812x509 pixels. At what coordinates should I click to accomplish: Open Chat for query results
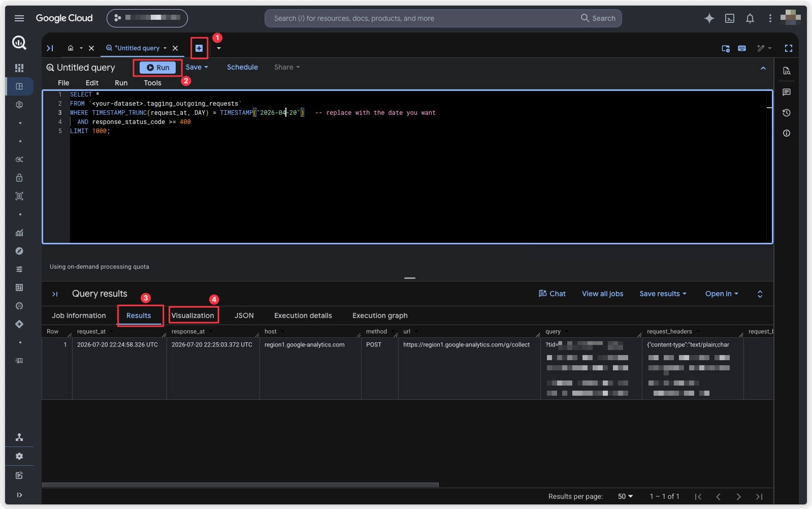tap(552, 294)
